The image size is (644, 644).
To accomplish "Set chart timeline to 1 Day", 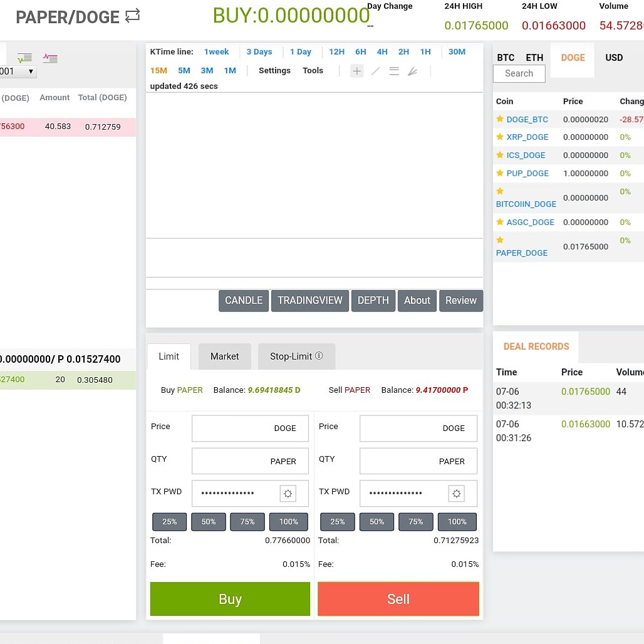I will (x=301, y=52).
